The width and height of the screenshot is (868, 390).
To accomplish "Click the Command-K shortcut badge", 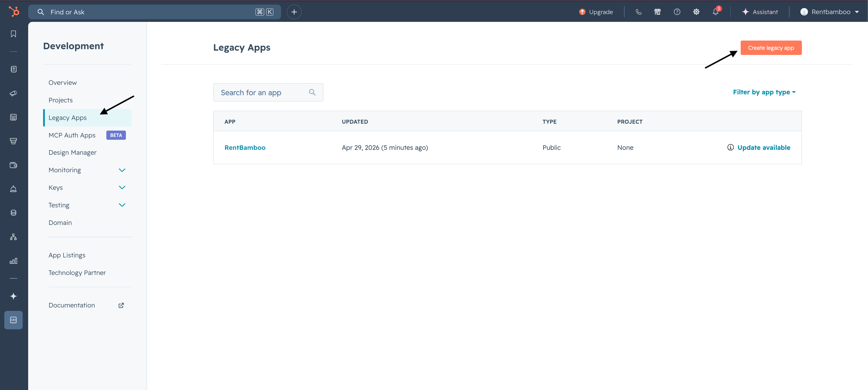I will click(x=264, y=12).
